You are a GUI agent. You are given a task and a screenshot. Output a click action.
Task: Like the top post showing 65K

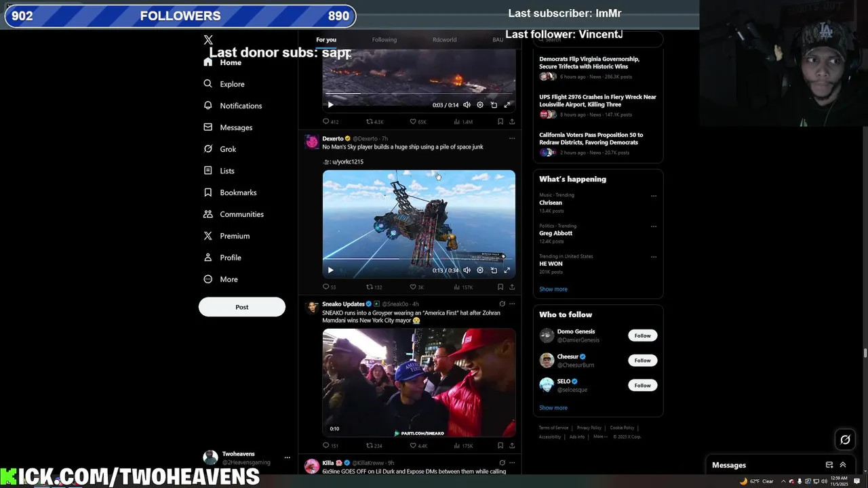coord(418,122)
